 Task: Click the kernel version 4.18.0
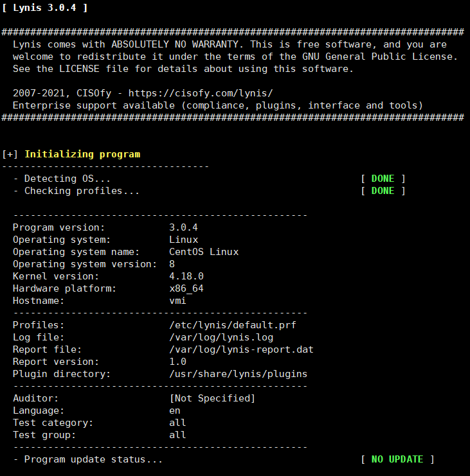186,276
